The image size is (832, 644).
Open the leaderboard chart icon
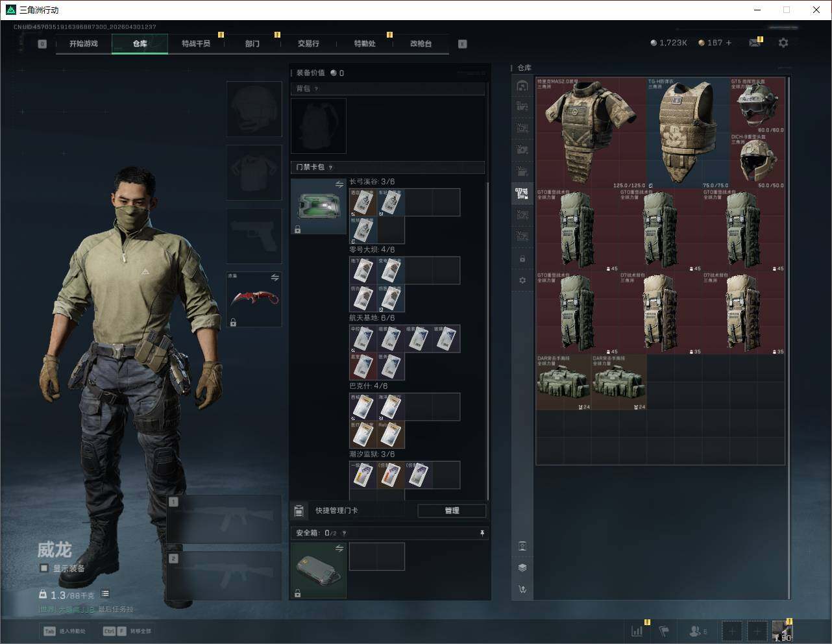tap(637, 631)
